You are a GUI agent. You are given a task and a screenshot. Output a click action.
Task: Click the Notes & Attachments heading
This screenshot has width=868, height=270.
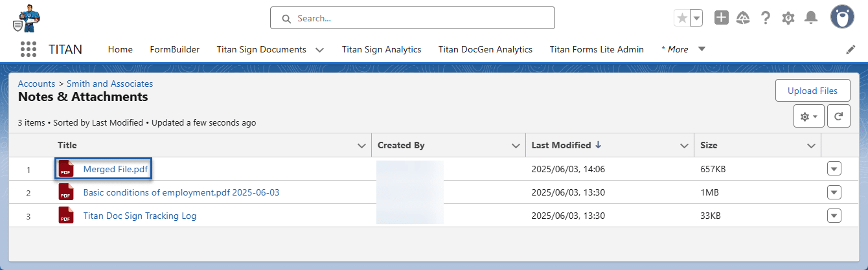83,97
